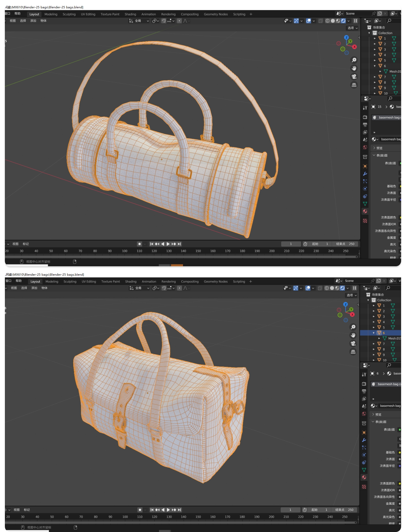Open Object properties orange square, bottom Blender window

364,433
